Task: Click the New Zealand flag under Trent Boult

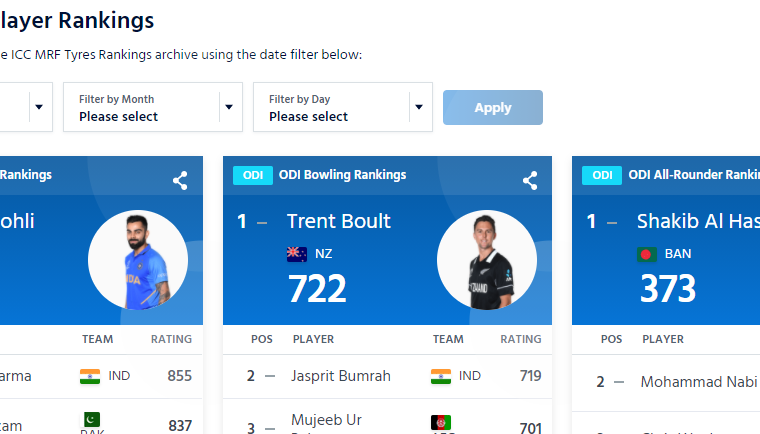Action: [297, 254]
